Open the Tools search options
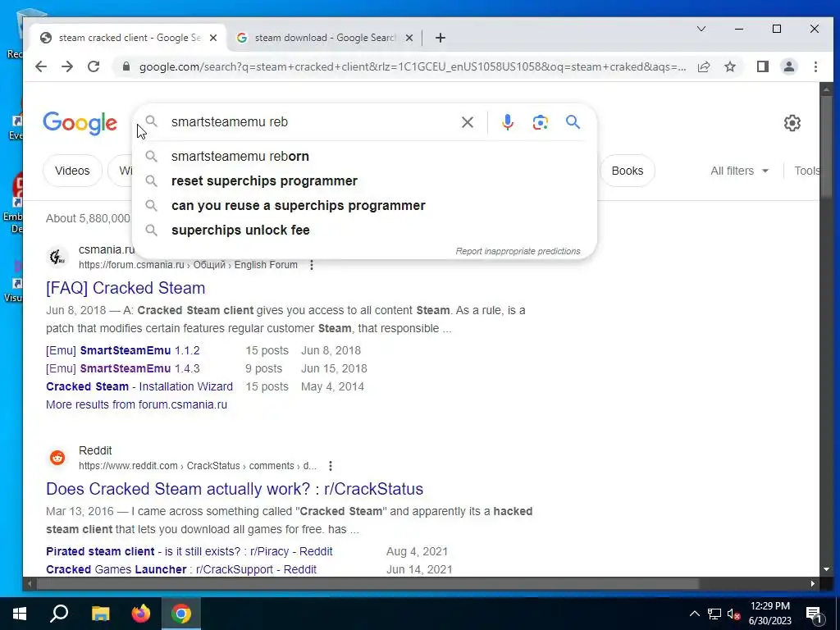 coord(807,171)
